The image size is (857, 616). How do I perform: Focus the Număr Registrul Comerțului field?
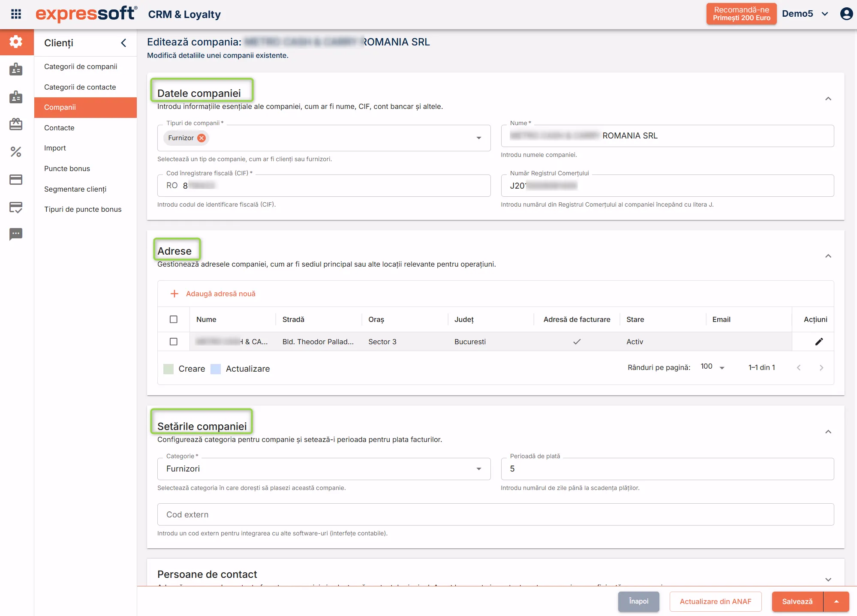pyautogui.click(x=667, y=186)
